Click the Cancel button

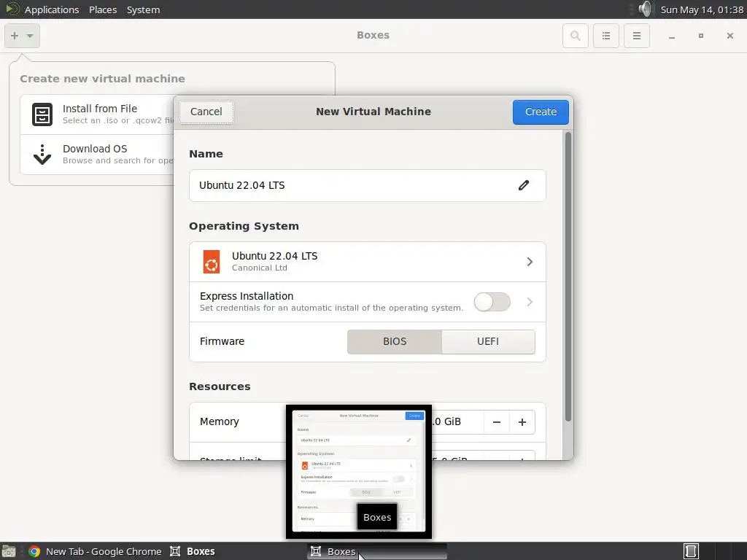[x=206, y=112]
